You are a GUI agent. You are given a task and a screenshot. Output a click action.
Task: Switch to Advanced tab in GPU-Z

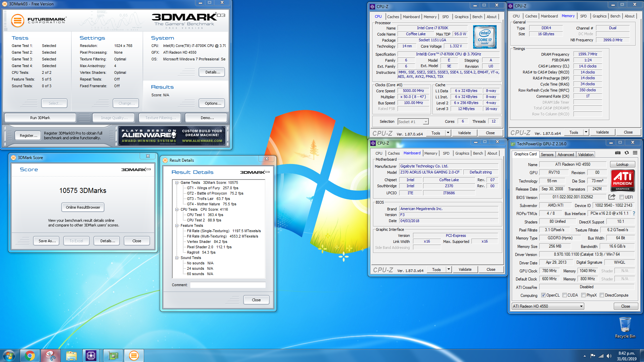pyautogui.click(x=566, y=155)
